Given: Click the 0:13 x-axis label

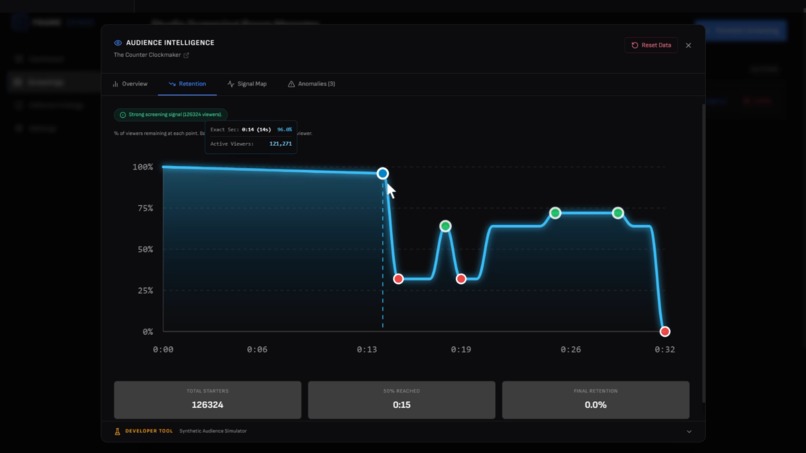Looking at the screenshot, I should (367, 350).
